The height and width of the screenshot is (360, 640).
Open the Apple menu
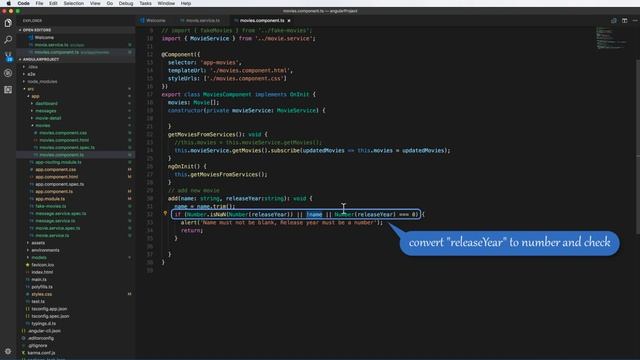(x=8, y=3)
